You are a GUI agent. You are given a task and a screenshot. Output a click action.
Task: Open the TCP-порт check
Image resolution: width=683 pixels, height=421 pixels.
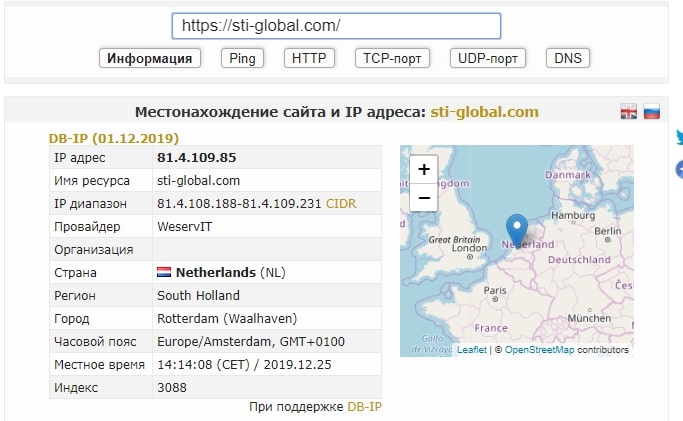click(x=392, y=58)
